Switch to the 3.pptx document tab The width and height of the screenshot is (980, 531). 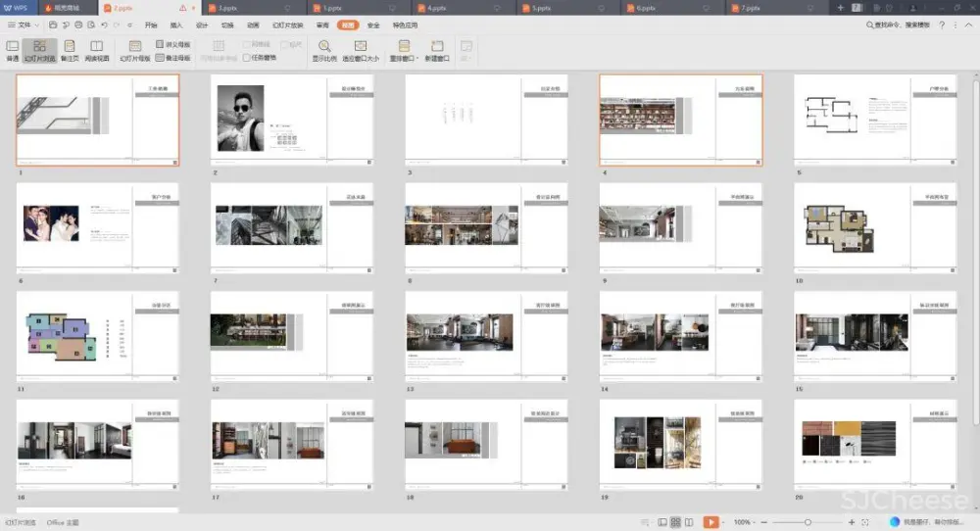pyautogui.click(x=231, y=8)
